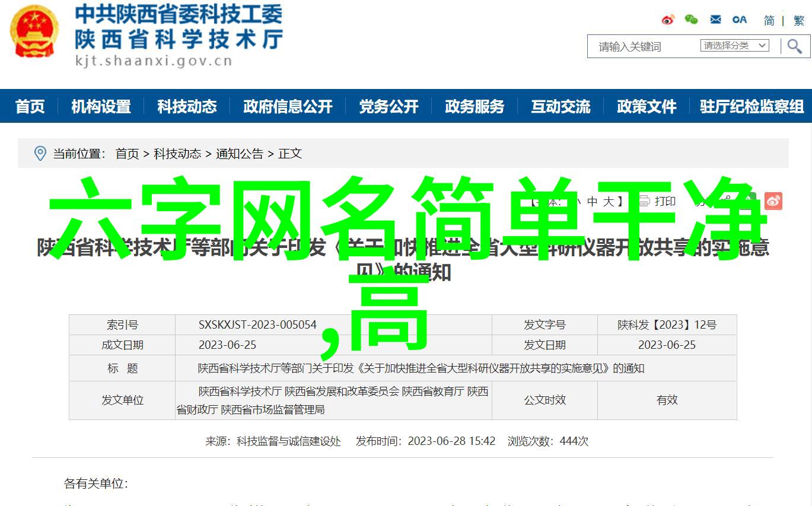812x506 pixels.
Task: Click the 标 题 label cell
Action: tap(122, 368)
